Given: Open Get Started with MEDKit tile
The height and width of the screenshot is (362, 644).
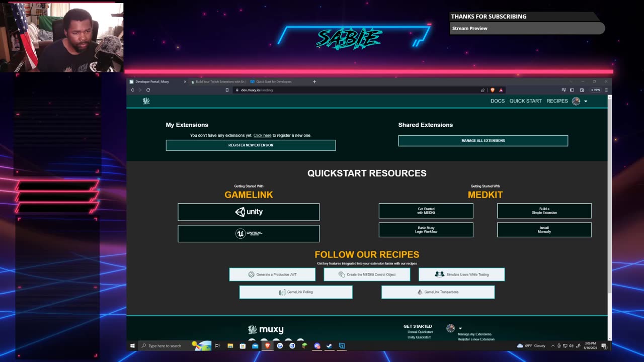Looking at the screenshot, I should pyautogui.click(x=426, y=211).
